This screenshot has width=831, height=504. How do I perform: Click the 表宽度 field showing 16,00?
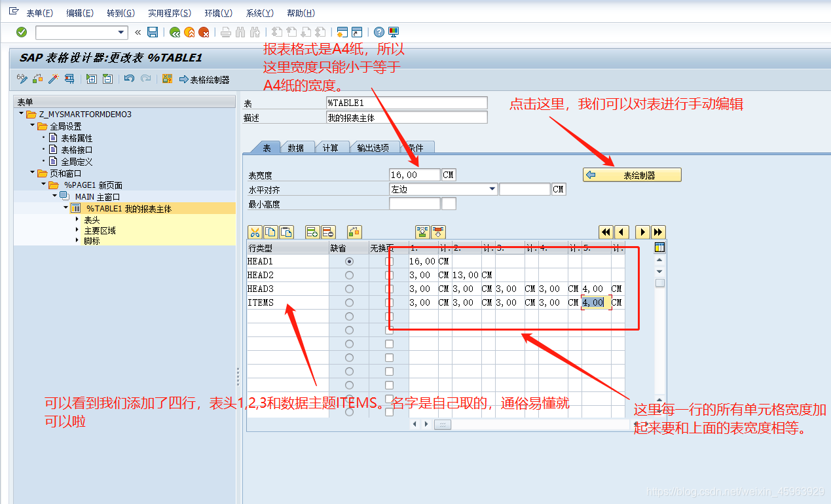coord(415,175)
